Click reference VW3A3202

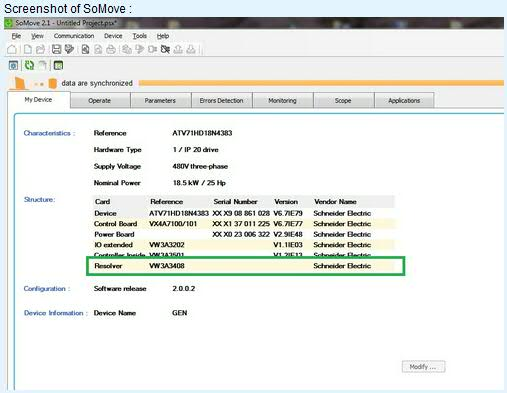167,245
